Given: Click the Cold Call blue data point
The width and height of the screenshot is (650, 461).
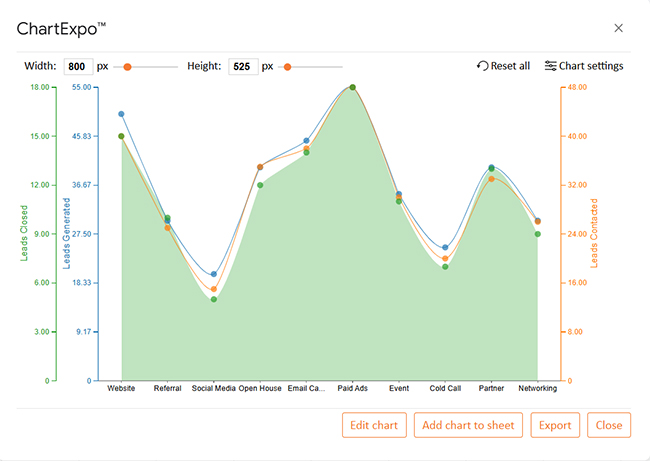Looking at the screenshot, I should pyautogui.click(x=445, y=247).
